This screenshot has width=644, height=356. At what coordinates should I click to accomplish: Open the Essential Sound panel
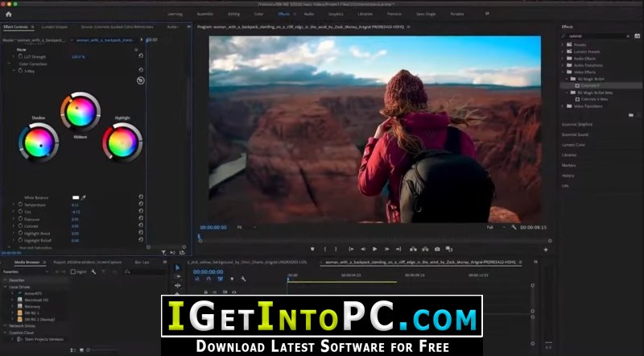(575, 135)
